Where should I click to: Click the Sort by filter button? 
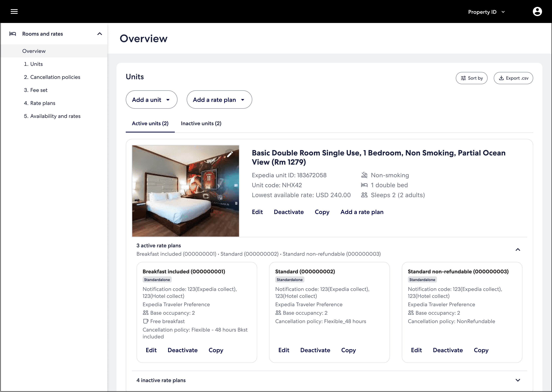click(471, 78)
